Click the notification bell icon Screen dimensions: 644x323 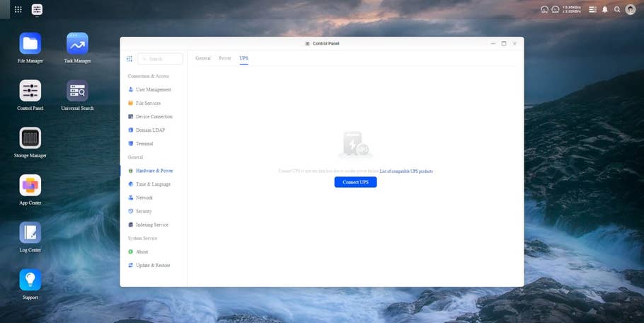pyautogui.click(x=605, y=10)
